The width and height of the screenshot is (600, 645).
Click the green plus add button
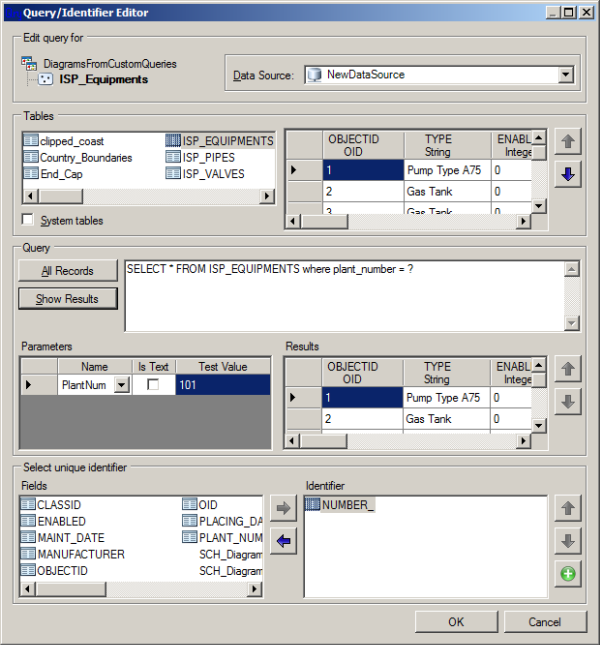(568, 574)
